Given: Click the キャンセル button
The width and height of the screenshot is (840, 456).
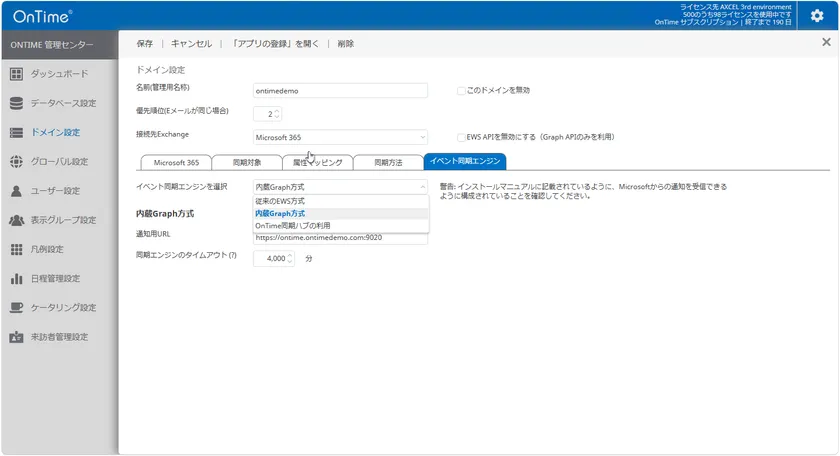Looking at the screenshot, I should [191, 43].
